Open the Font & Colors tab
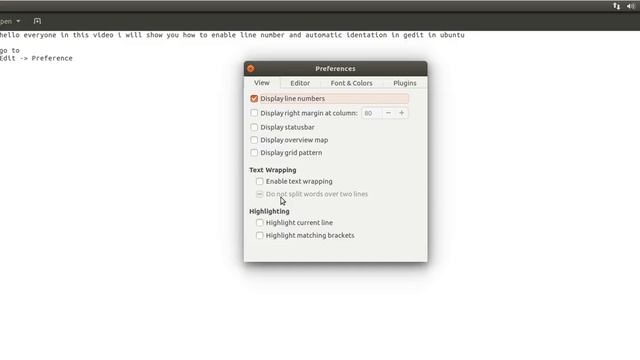Screen dimensions: 640x360 [351, 83]
